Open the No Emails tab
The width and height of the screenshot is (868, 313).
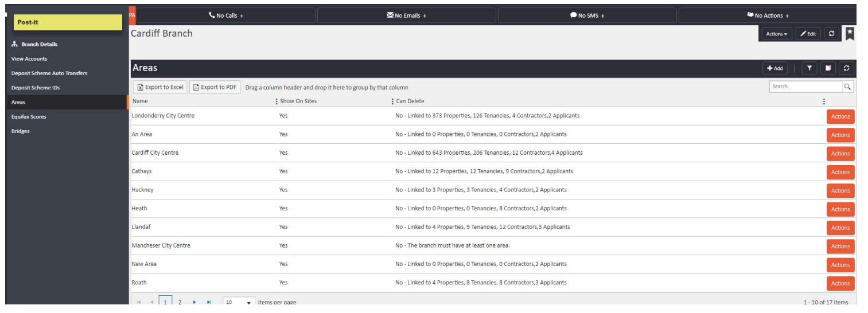(407, 15)
